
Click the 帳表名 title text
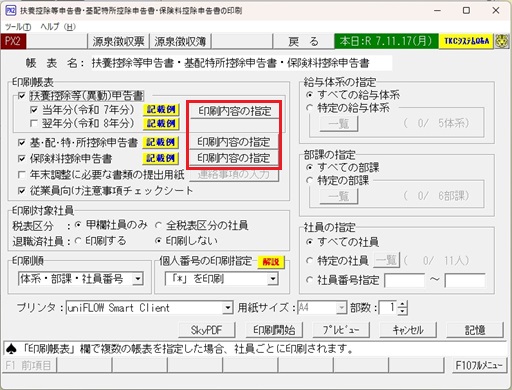coord(230,63)
